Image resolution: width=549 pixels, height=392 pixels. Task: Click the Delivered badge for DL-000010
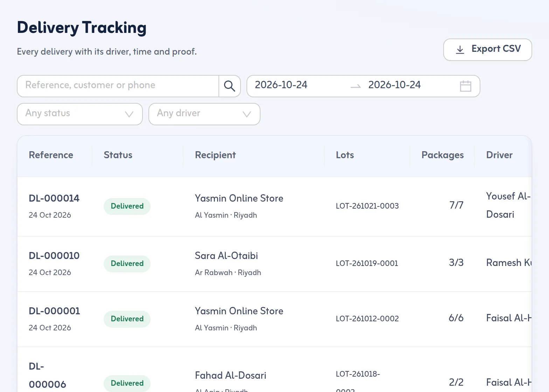pyautogui.click(x=127, y=264)
